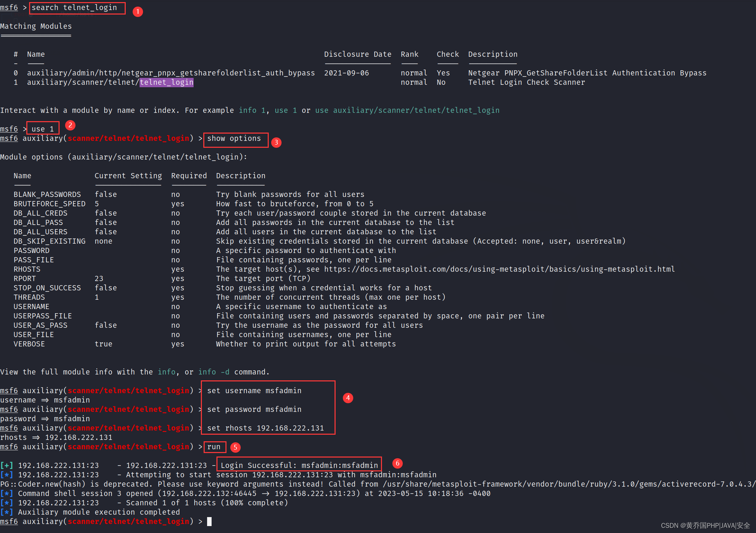Image resolution: width=756 pixels, height=533 pixels.
Task: Click the 'Current Setting' column header
Action: click(128, 176)
